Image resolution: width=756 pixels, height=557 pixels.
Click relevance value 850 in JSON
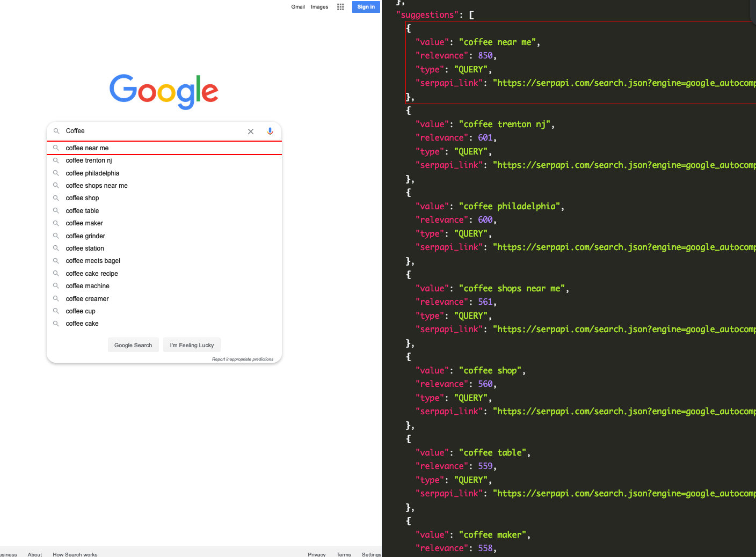click(x=485, y=56)
